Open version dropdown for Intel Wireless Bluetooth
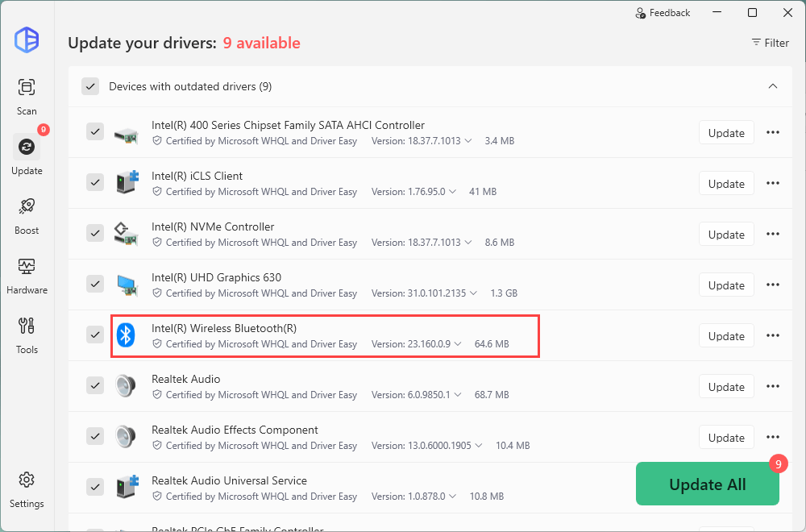This screenshot has height=532, width=806. coord(458,344)
